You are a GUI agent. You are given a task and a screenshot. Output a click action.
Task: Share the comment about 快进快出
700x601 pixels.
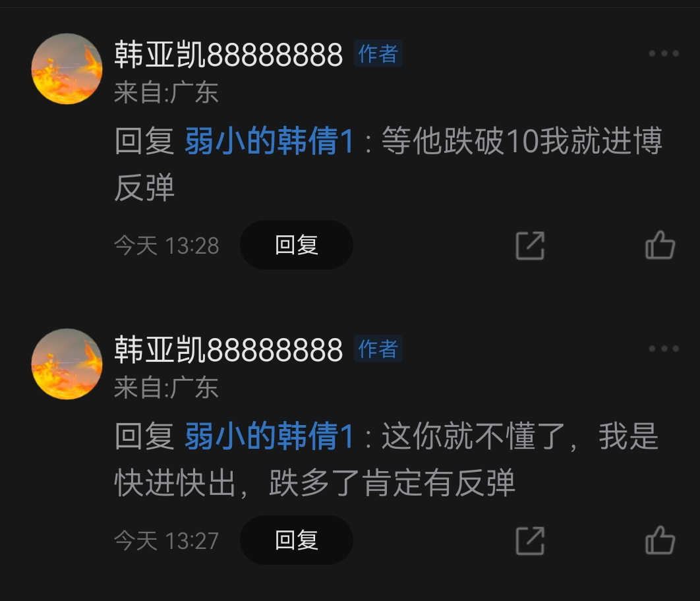[x=530, y=541]
